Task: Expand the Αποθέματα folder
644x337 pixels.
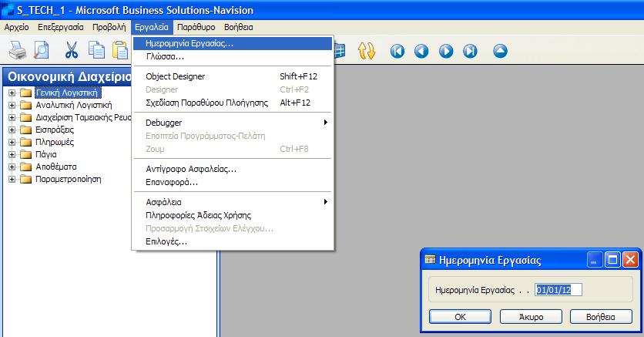Action: pos(12,167)
